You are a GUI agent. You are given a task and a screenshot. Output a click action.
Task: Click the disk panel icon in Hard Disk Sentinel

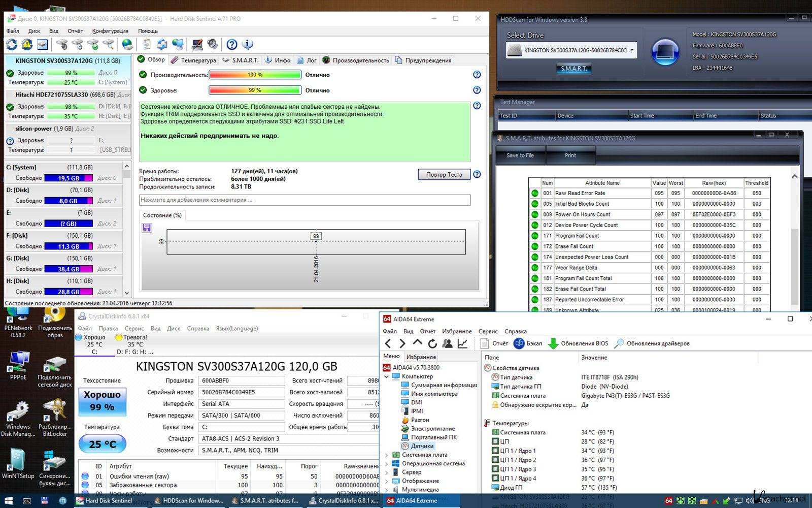coord(42,45)
